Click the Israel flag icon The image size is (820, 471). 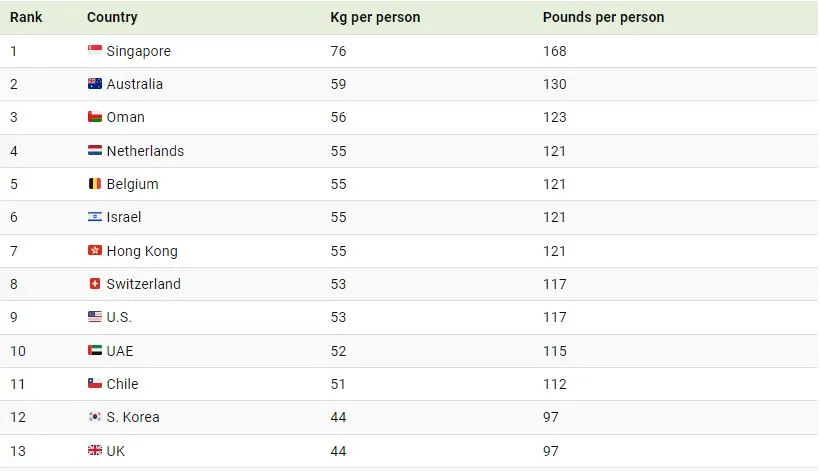point(95,217)
